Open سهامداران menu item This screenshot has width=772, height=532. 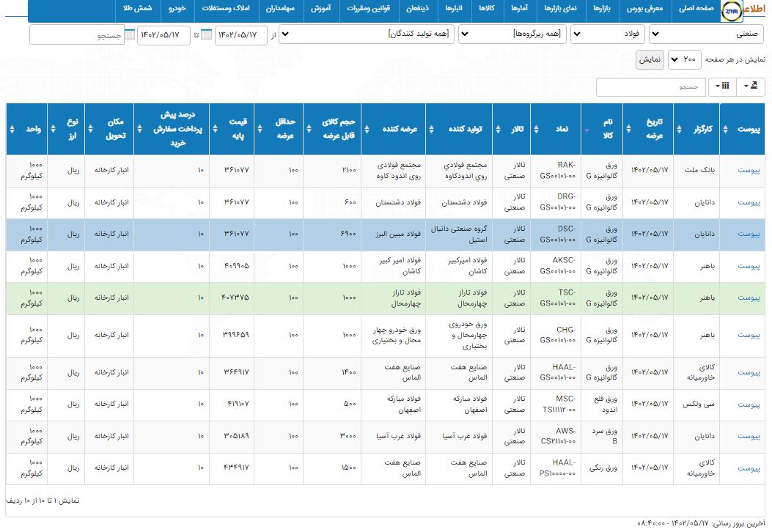[279, 8]
